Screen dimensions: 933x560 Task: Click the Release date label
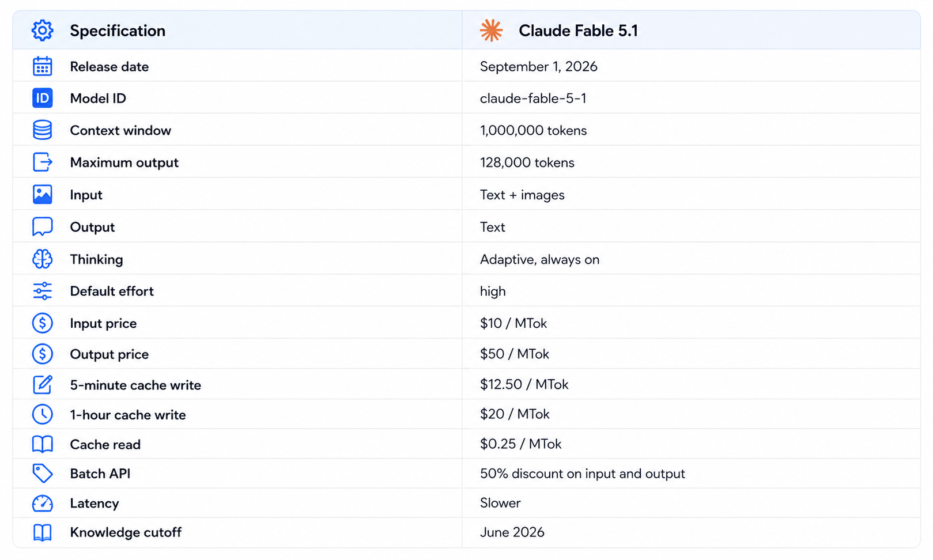109,67
